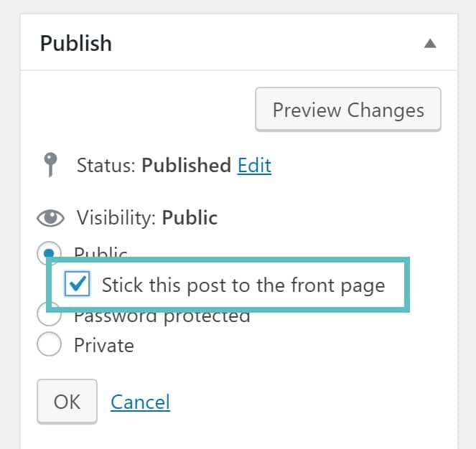
Task: Click the Password protected label text
Action: click(x=162, y=317)
